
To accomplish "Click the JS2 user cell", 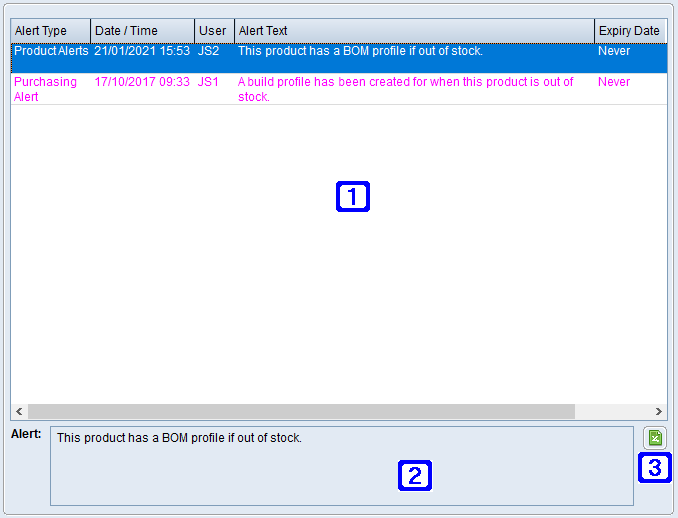I will click(208, 51).
